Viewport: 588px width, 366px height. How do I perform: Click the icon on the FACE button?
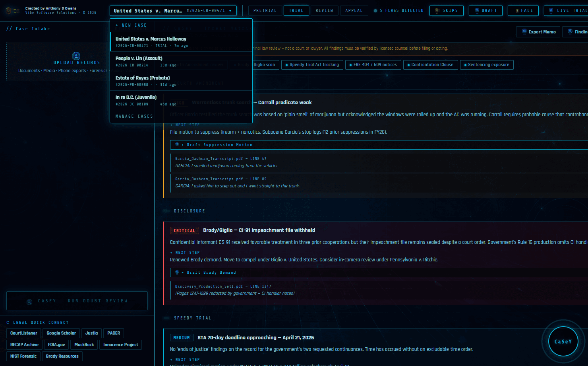click(x=517, y=11)
